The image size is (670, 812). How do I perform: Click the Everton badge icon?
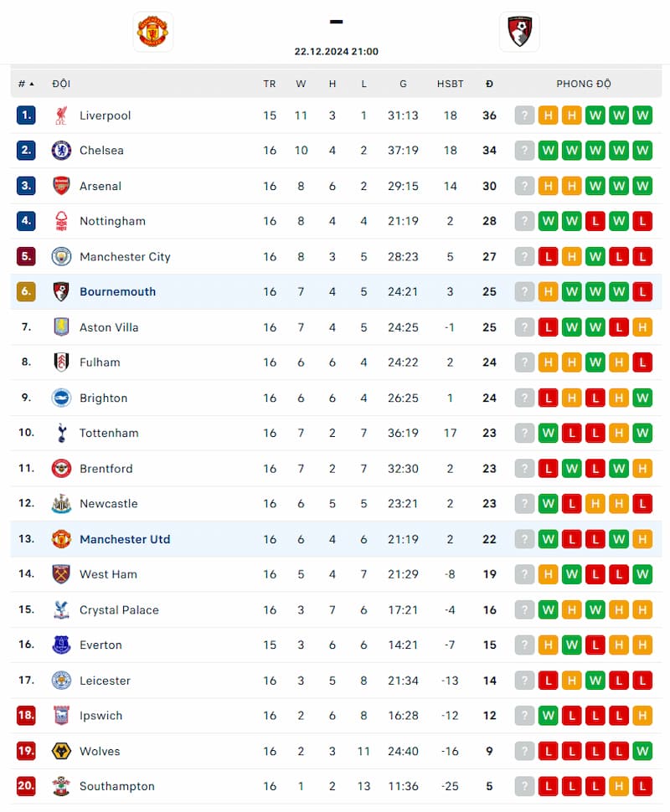tap(61, 645)
